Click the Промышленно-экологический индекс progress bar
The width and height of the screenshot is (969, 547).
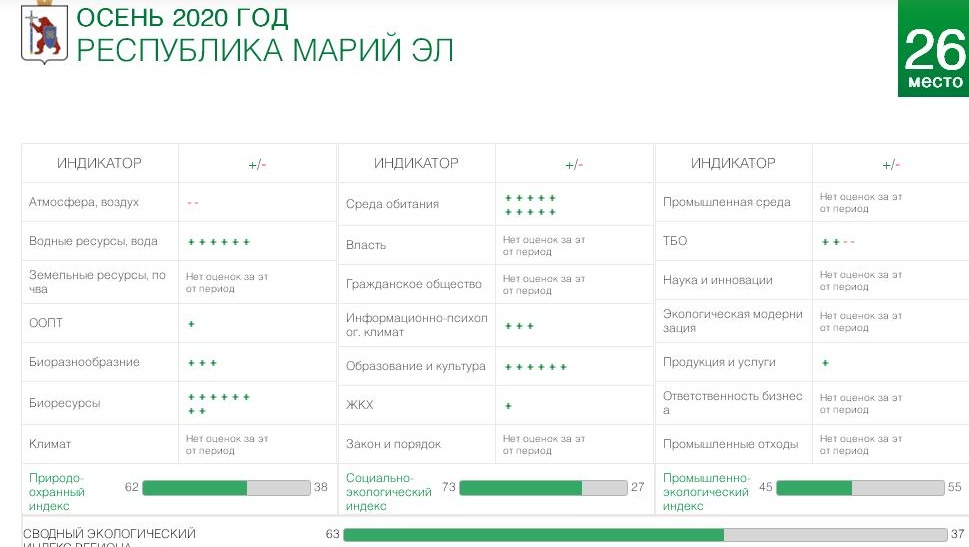859,488
